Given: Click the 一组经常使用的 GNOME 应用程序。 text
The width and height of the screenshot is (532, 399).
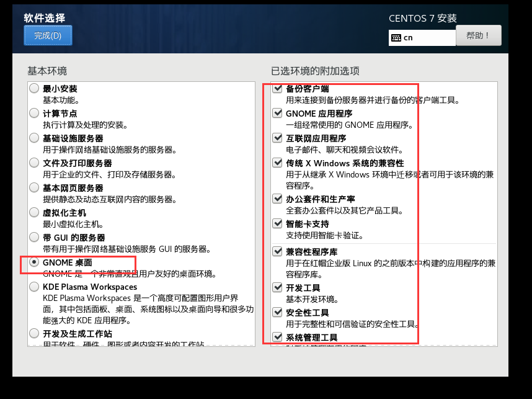Looking at the screenshot, I should 350,125.
